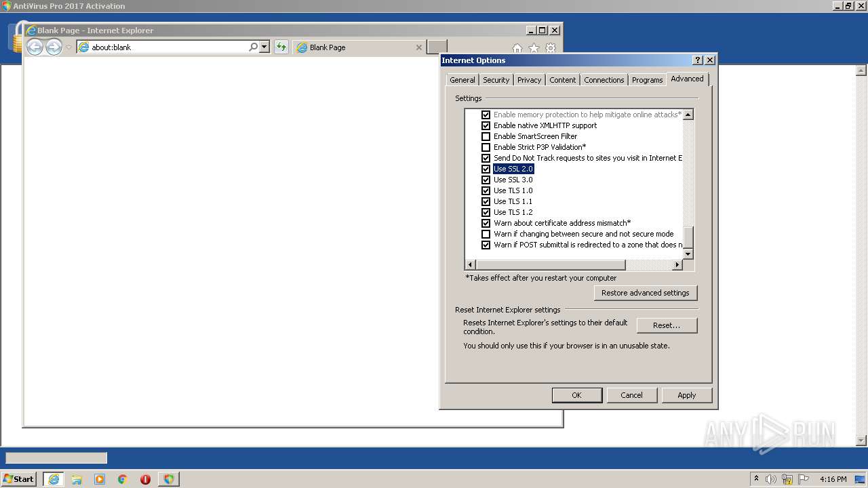Click the horizontal scrollbar thumb in the settings list
The image size is (868, 488).
551,265
